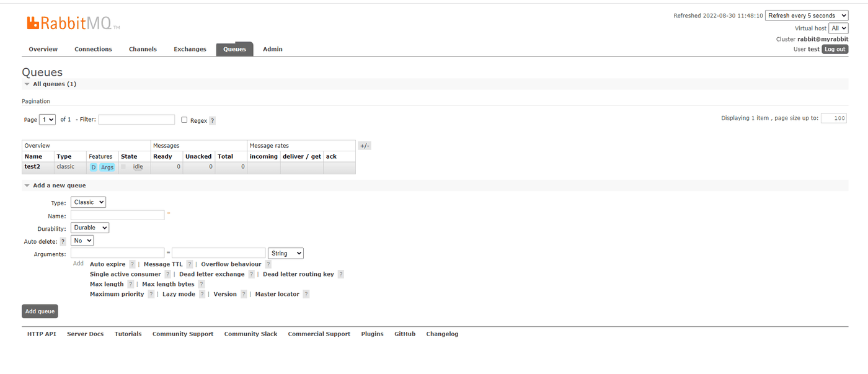
Task: Enable the Regex filter checkbox
Action: [x=184, y=120]
